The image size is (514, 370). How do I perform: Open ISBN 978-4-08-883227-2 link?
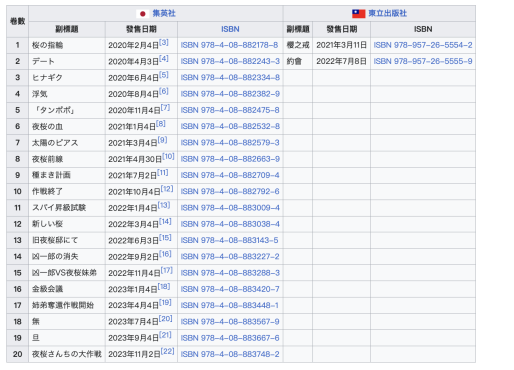coord(230,257)
